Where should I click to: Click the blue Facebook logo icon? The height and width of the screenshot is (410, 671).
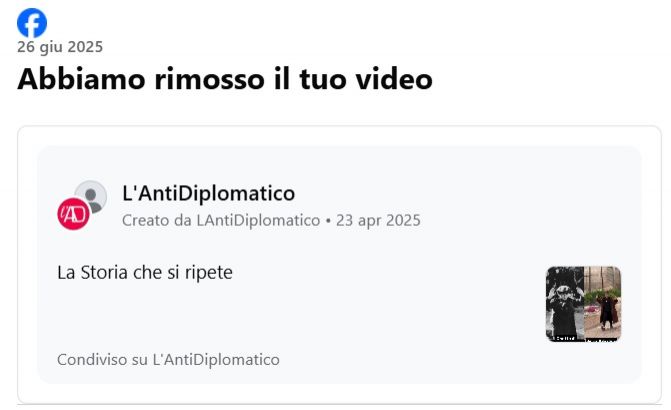pyautogui.click(x=32, y=23)
